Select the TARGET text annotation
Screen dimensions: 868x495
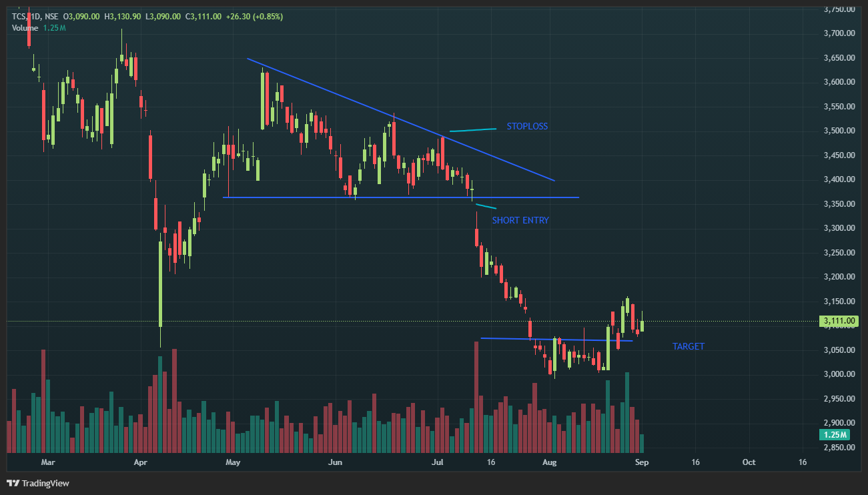coord(688,346)
